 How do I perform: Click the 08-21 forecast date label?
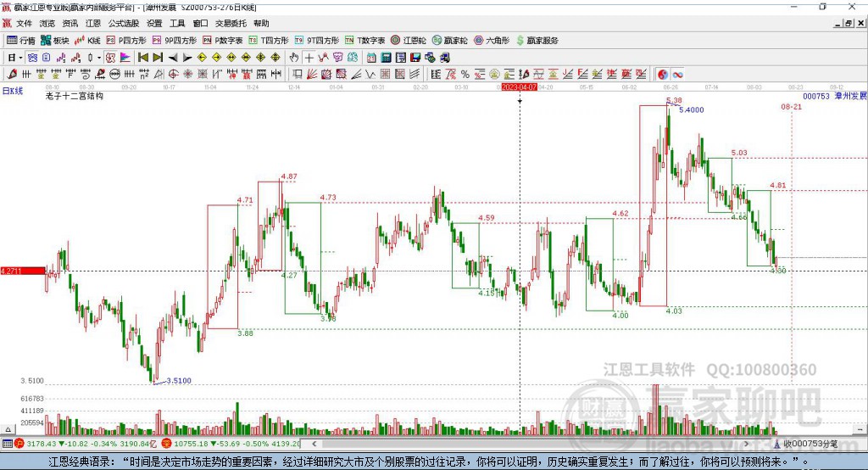(791, 106)
